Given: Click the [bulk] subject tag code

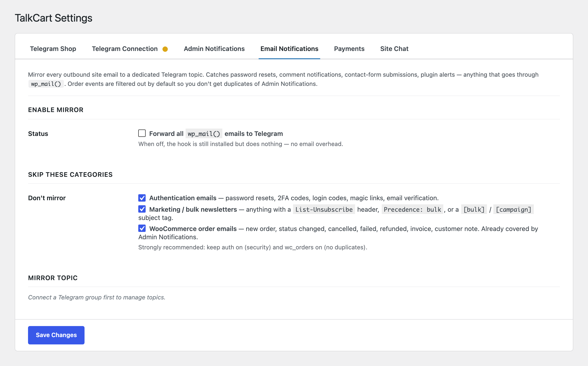Looking at the screenshot, I should click(474, 209).
